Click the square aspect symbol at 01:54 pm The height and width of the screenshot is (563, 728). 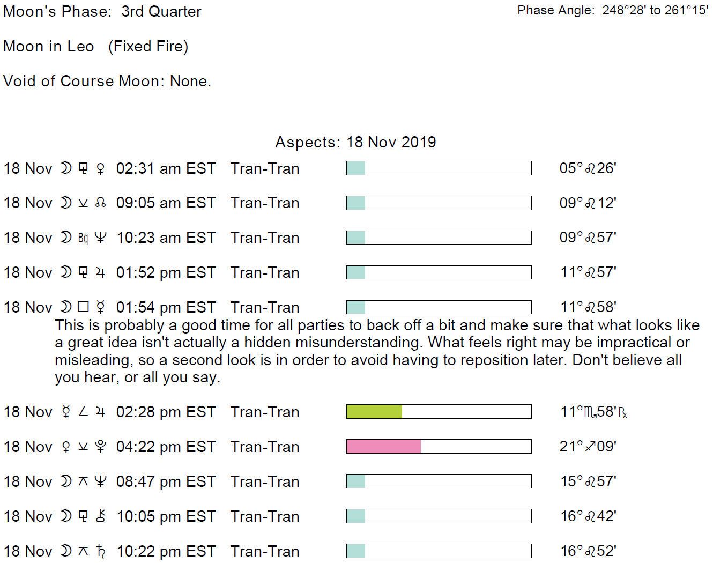(83, 307)
